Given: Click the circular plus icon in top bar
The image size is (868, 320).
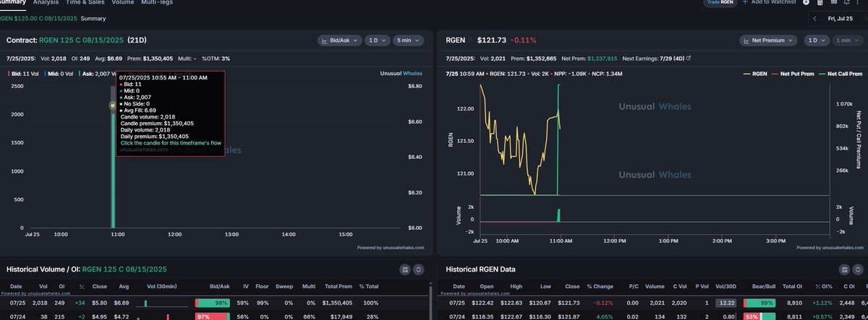Looking at the screenshot, I should coord(807,3).
